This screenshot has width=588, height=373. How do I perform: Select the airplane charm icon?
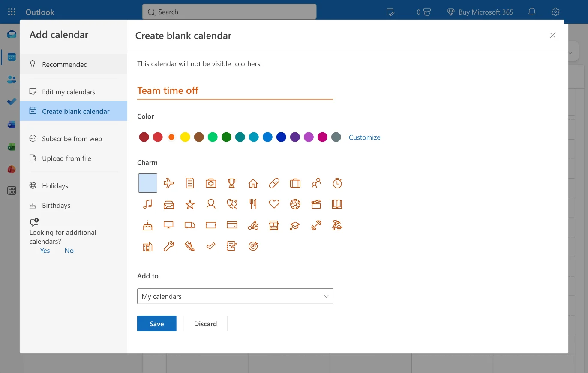[x=169, y=183]
